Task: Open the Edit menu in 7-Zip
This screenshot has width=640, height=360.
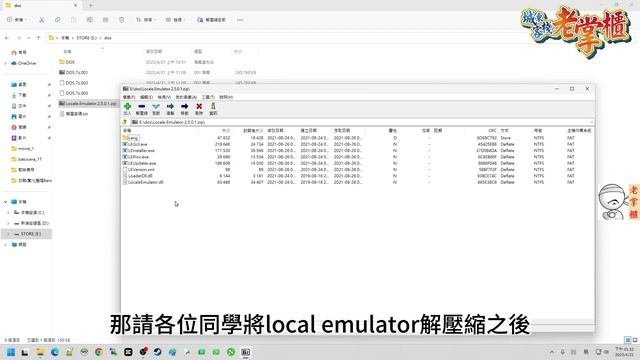Action: (146, 97)
